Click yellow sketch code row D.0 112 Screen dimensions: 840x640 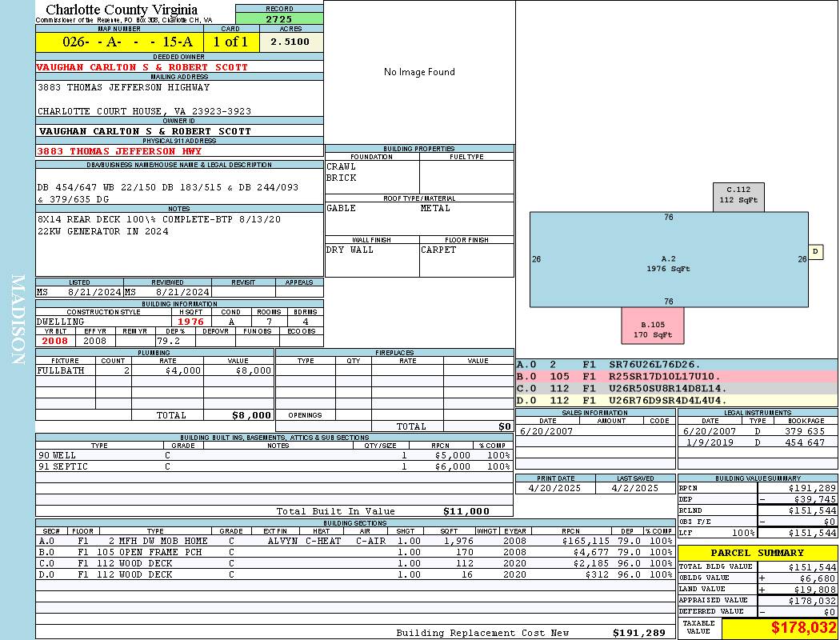[676, 400]
